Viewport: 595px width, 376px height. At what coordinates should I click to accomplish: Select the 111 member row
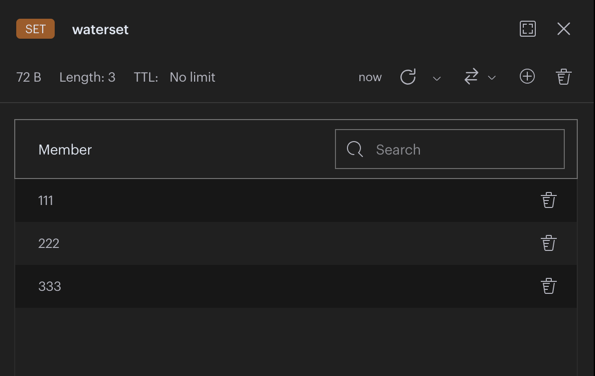point(296,200)
